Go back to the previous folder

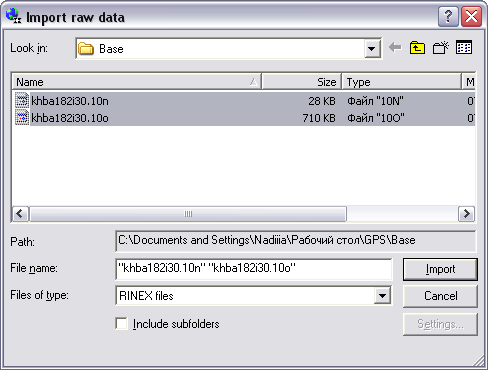395,48
